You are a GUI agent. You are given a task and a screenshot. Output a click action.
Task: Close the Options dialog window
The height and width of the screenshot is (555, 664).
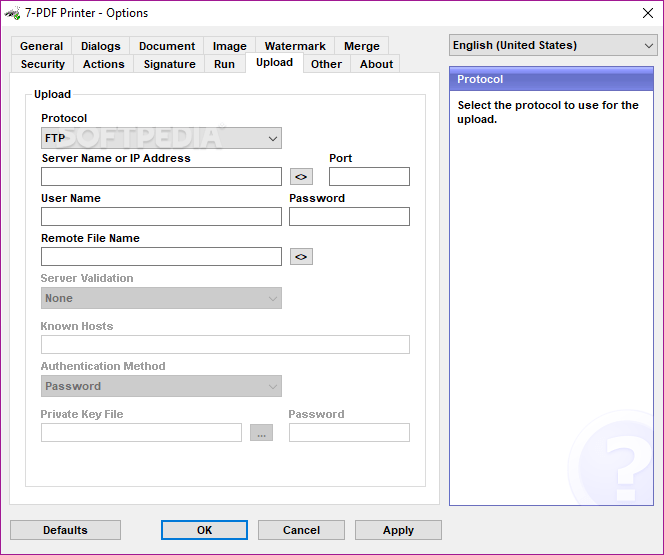click(x=647, y=13)
